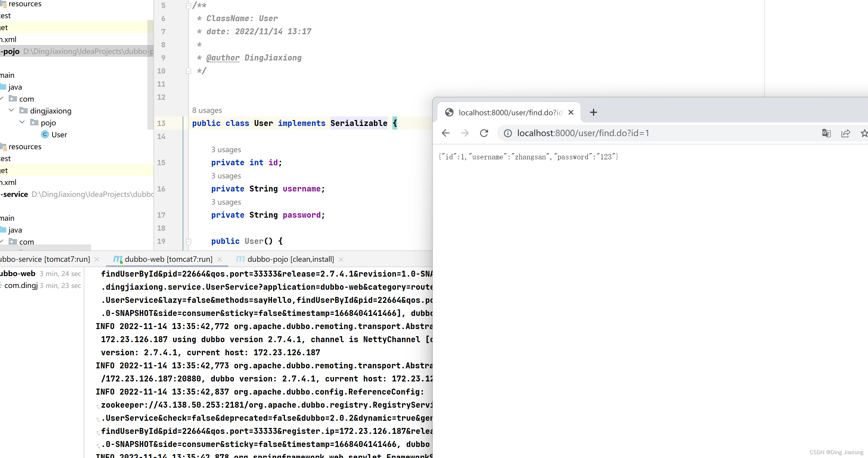
Task: Fold the User constructor at line 19
Action: [189, 241]
